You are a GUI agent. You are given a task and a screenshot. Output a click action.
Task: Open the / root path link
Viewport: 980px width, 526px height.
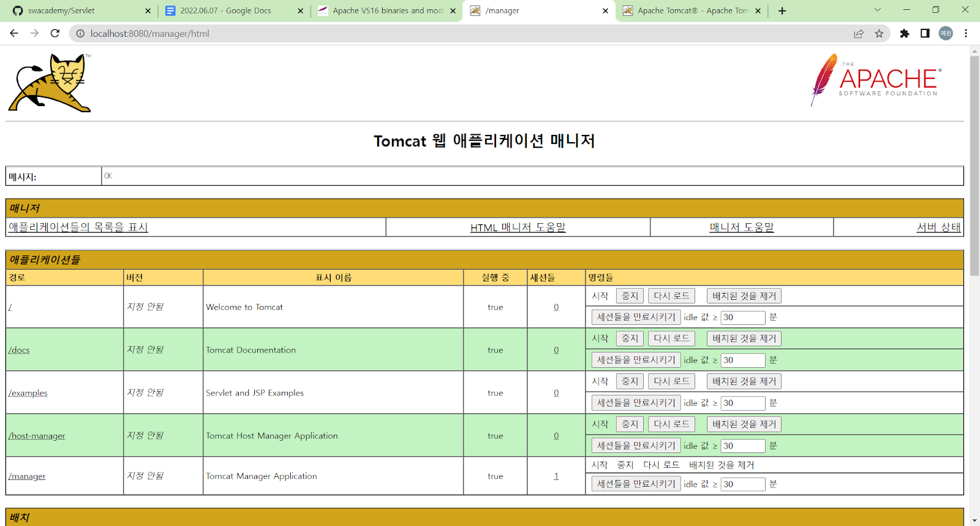[10, 307]
